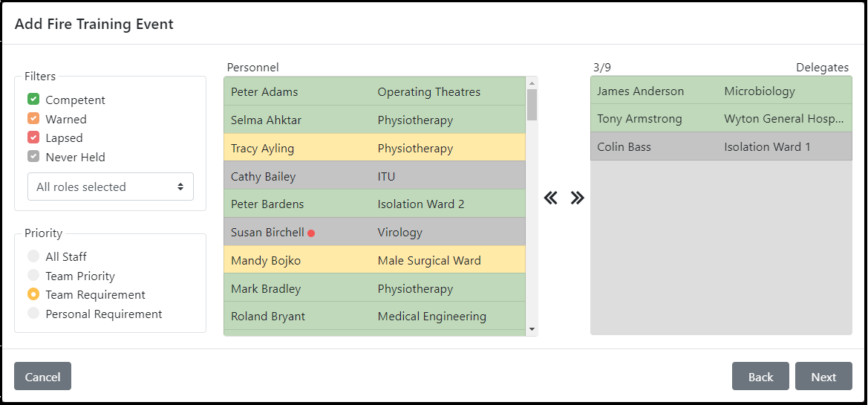
Task: Select Peter Adams in Personnel list
Action: [375, 91]
